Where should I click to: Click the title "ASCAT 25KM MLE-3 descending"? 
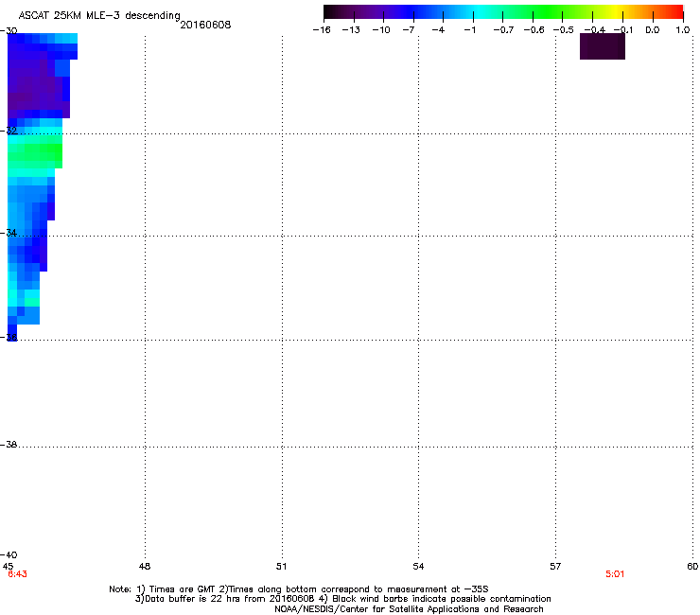click(99, 16)
